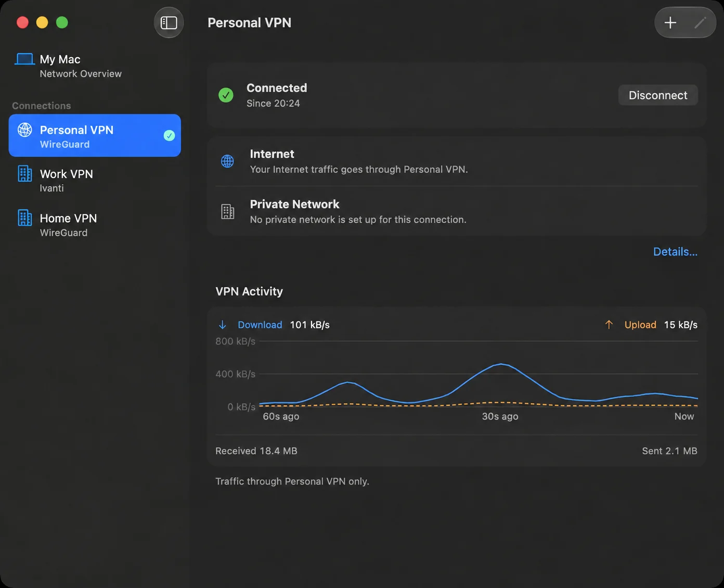Click the "Connections" sidebar section header
724x588 pixels.
click(x=42, y=106)
